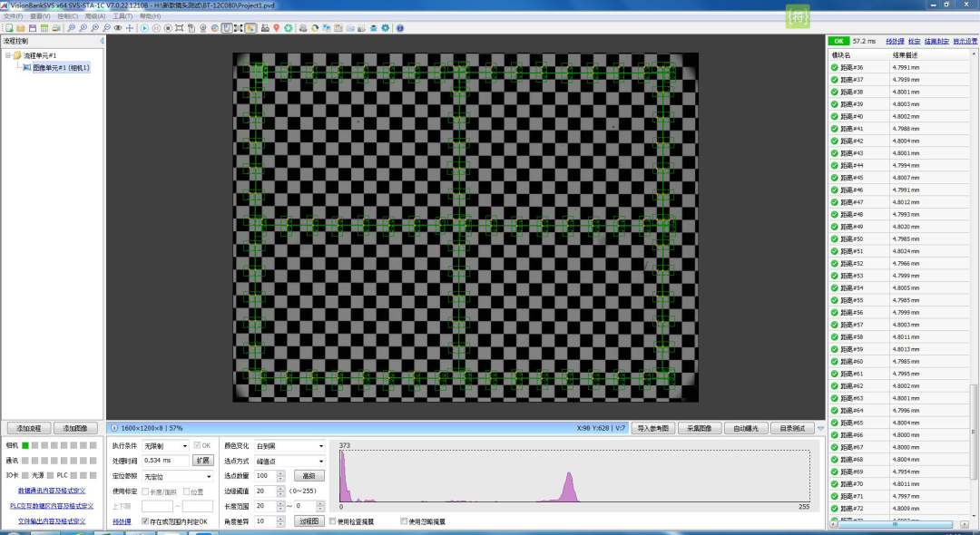
Task: Click the 角度差异 spinner arrows
Action: (x=280, y=521)
